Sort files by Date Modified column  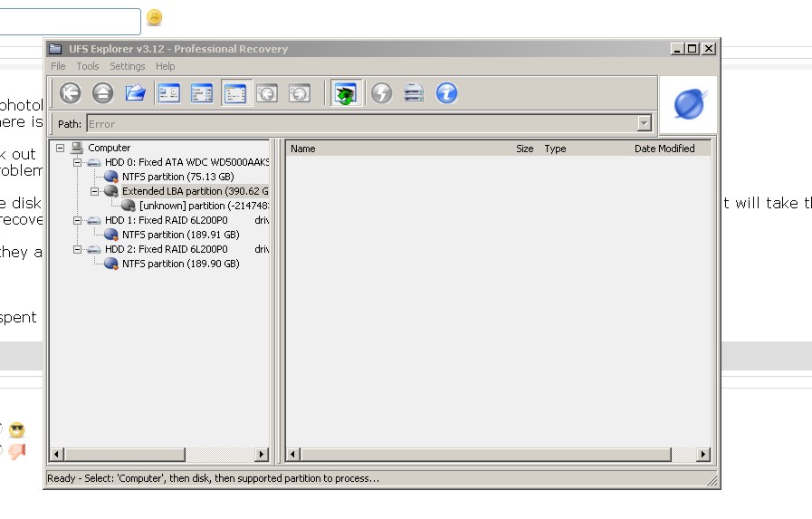[664, 149]
